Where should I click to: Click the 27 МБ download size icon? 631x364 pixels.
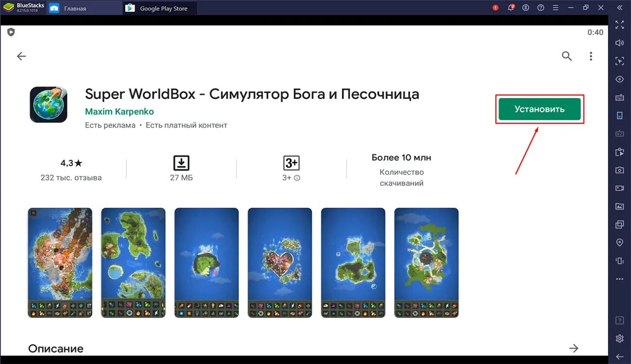coord(182,163)
